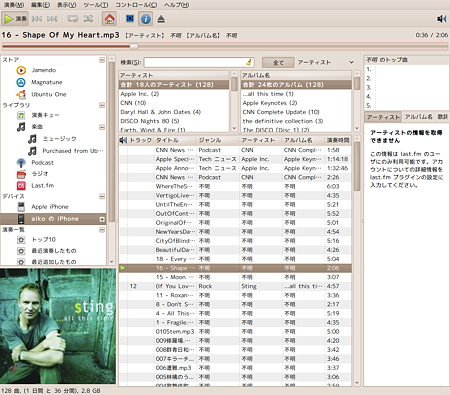Open the コントロール(C) menu
The height and width of the screenshot is (395, 450).
[x=136, y=5]
